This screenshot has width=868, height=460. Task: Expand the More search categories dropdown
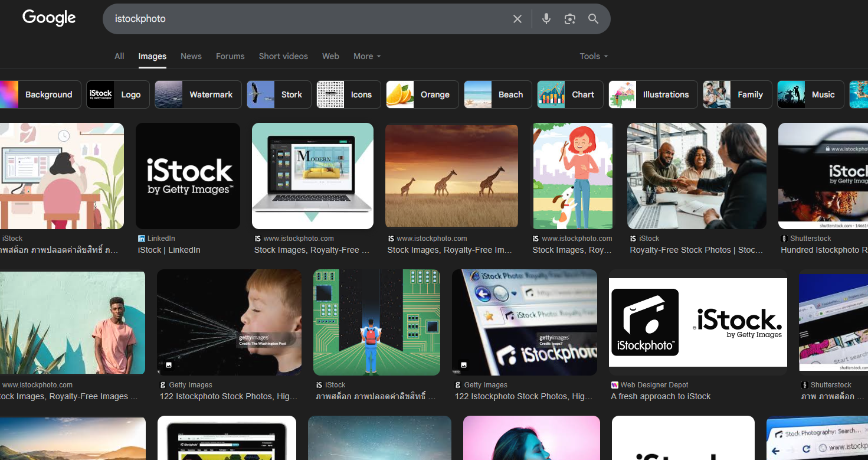366,56
